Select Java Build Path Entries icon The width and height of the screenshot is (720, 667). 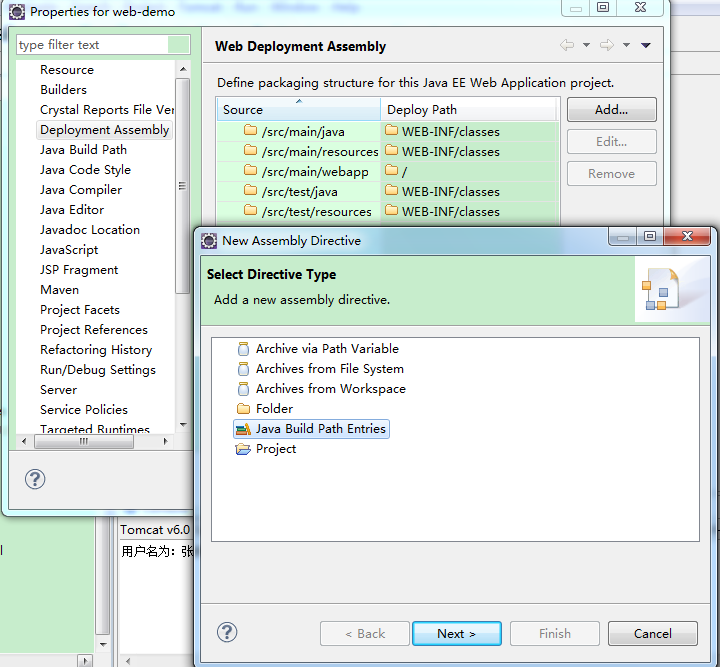click(x=243, y=429)
